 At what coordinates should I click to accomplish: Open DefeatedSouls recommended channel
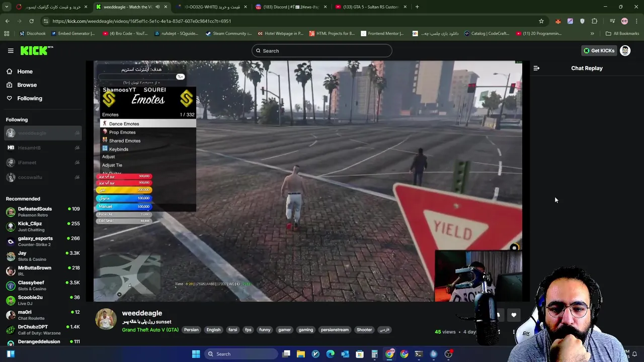point(43,212)
